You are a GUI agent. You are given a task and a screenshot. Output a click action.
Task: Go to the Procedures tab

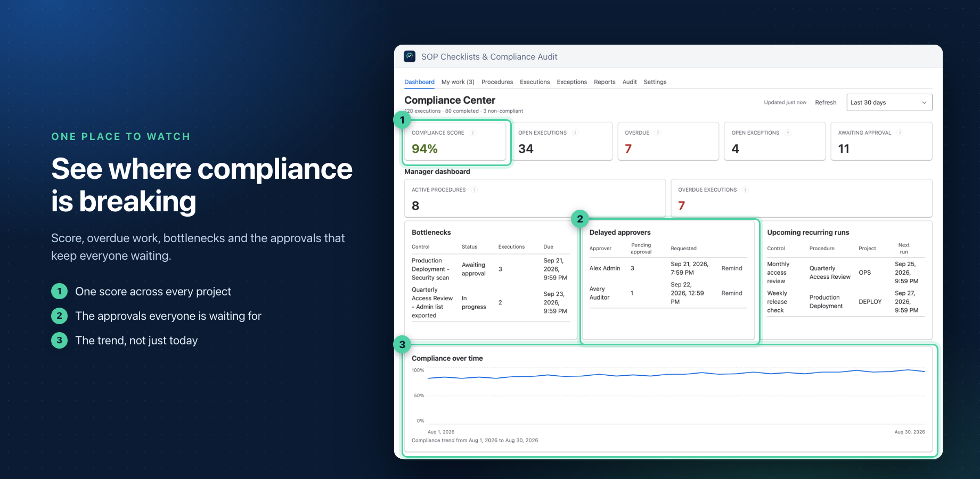[x=497, y=82]
